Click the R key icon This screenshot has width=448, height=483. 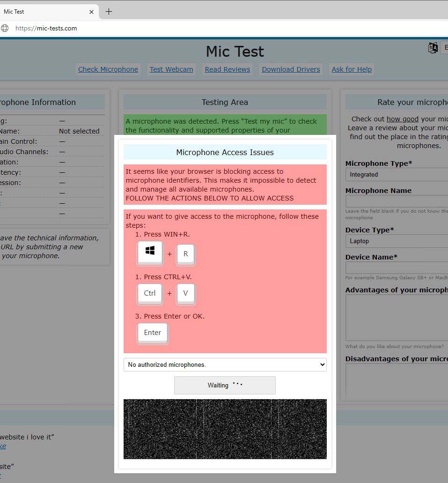tap(185, 254)
